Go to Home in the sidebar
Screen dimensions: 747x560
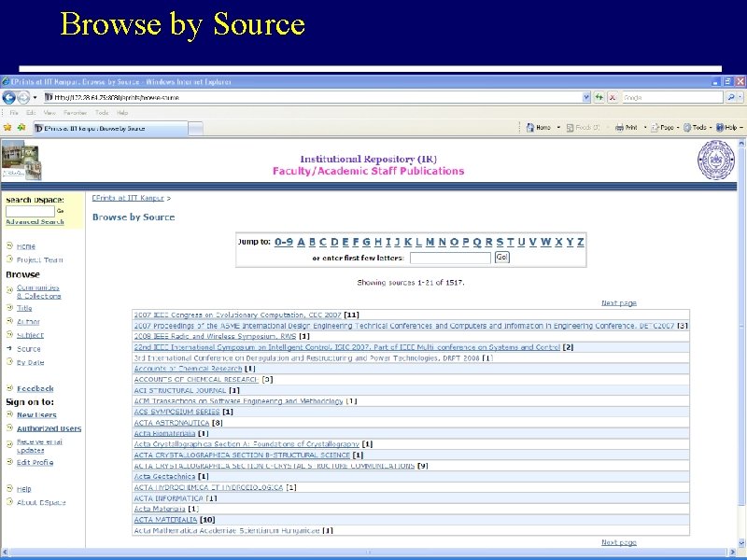26,246
